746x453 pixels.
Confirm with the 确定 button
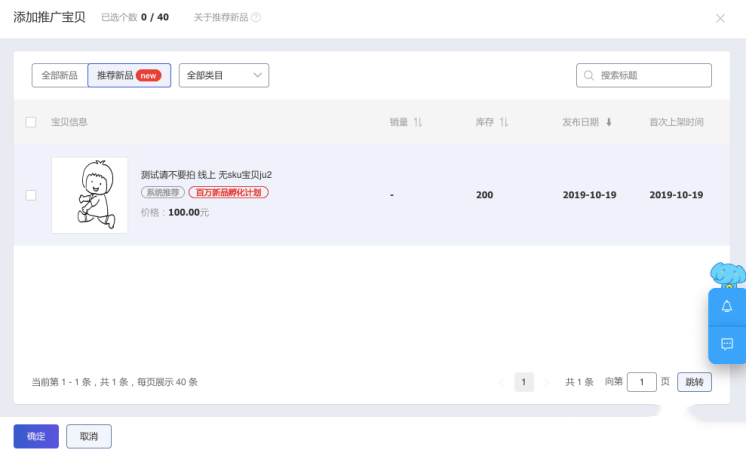pyautogui.click(x=36, y=436)
